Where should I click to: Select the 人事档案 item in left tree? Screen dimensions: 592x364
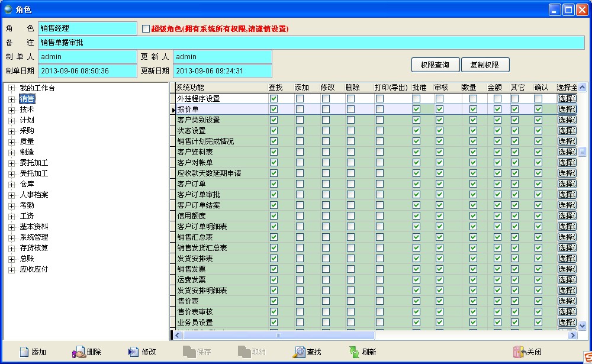click(34, 194)
